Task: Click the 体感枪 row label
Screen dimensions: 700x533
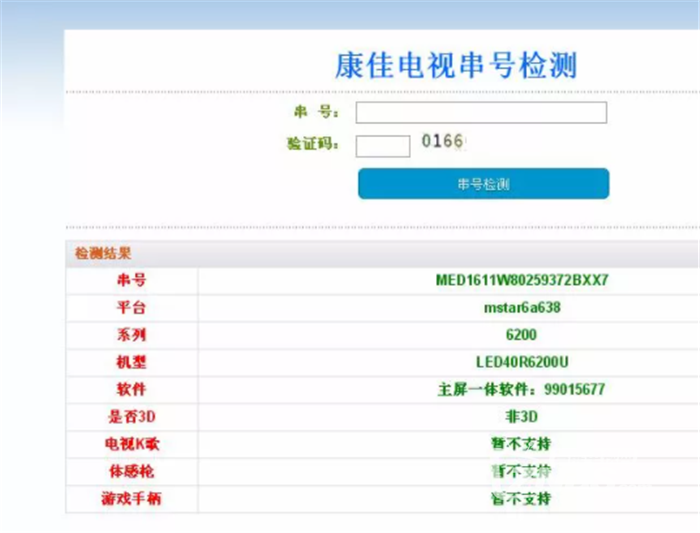Action: [132, 471]
